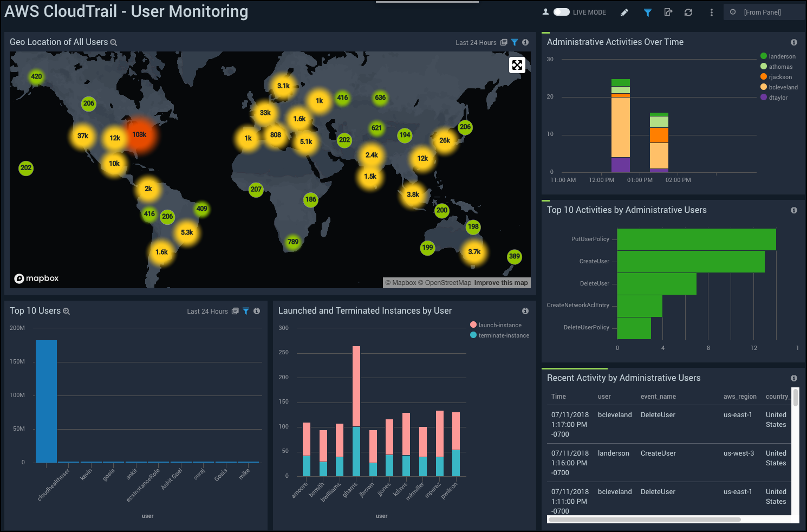Refresh the dashboard with the refresh icon
807x532 pixels.
tap(688, 11)
